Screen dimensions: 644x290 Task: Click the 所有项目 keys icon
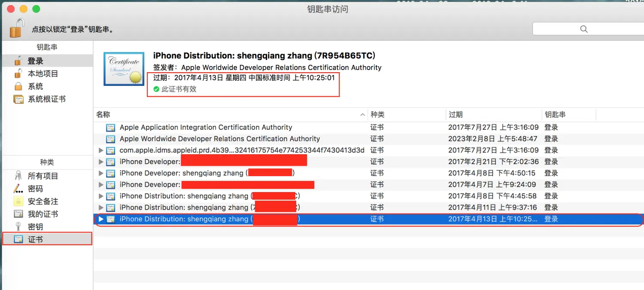[x=18, y=176]
